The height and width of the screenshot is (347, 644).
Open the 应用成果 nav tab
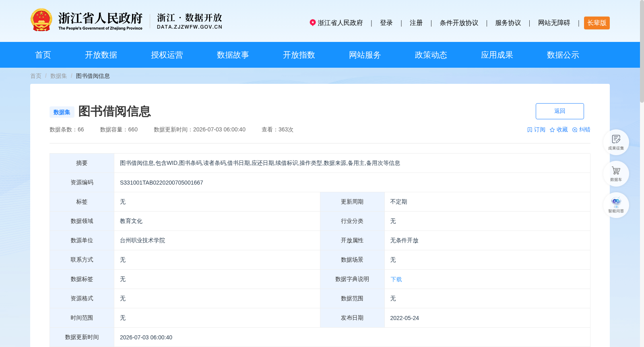(497, 55)
